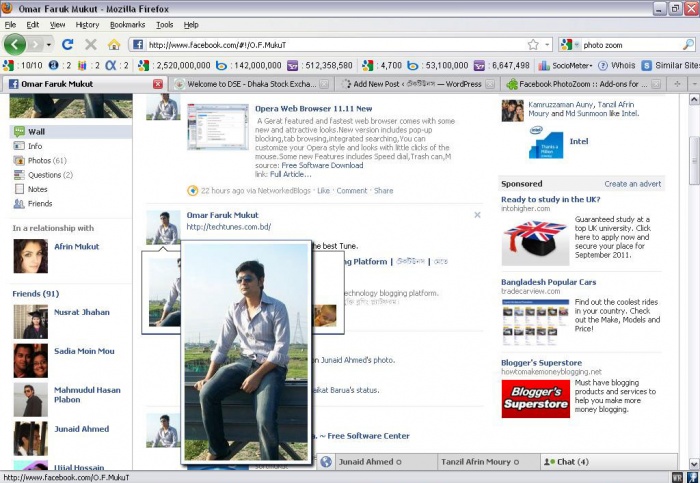Select Wall in the profile sidebar
The image size is (700, 483).
tap(71, 132)
